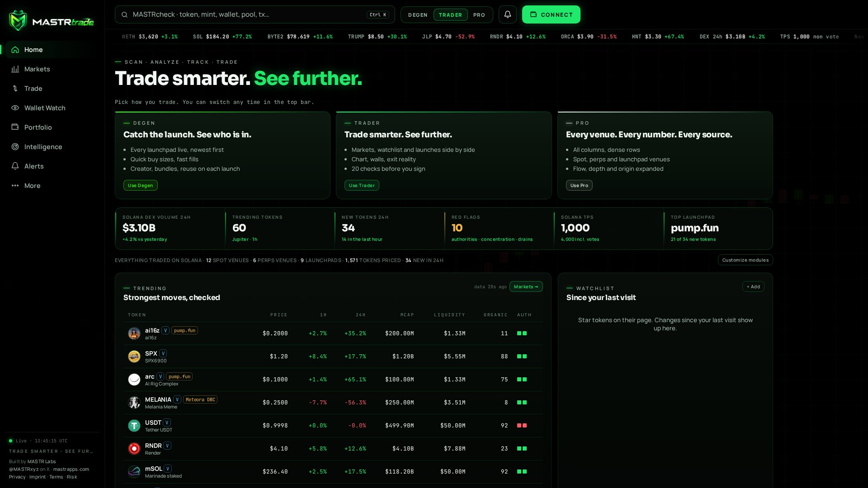Click the verified badge next to SPX
Screen dimensions: 868x488
click(163, 353)
